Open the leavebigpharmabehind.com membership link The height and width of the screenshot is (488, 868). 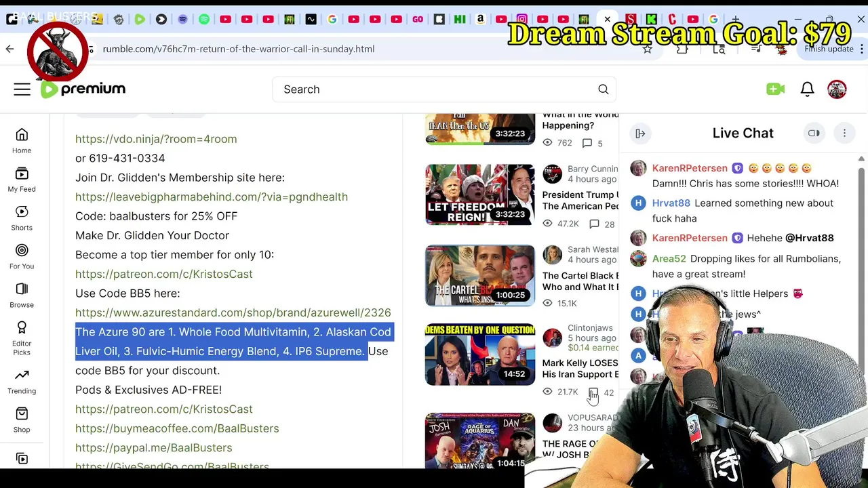click(212, 197)
